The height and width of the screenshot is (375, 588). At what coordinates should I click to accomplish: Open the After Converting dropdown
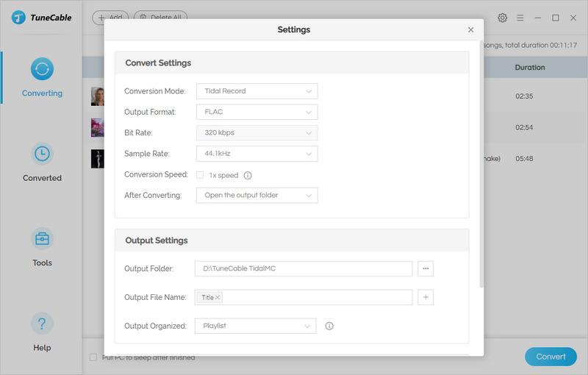[x=257, y=196]
